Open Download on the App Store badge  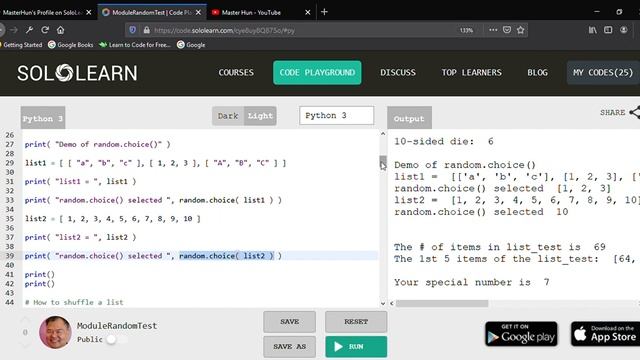pos(605,333)
